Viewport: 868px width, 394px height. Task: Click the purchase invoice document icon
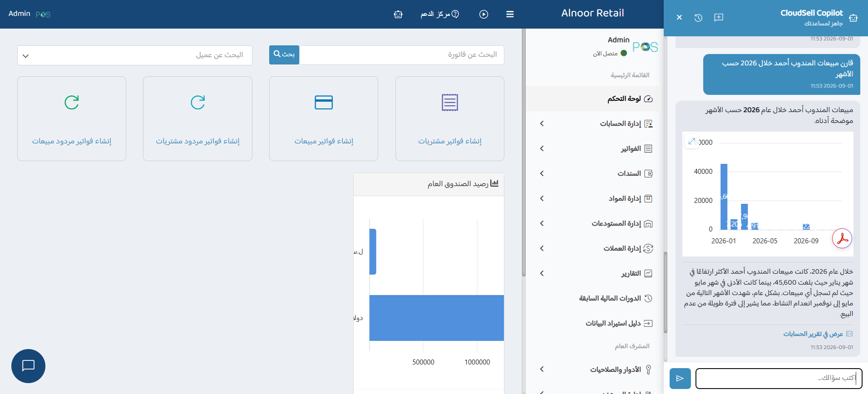450,102
